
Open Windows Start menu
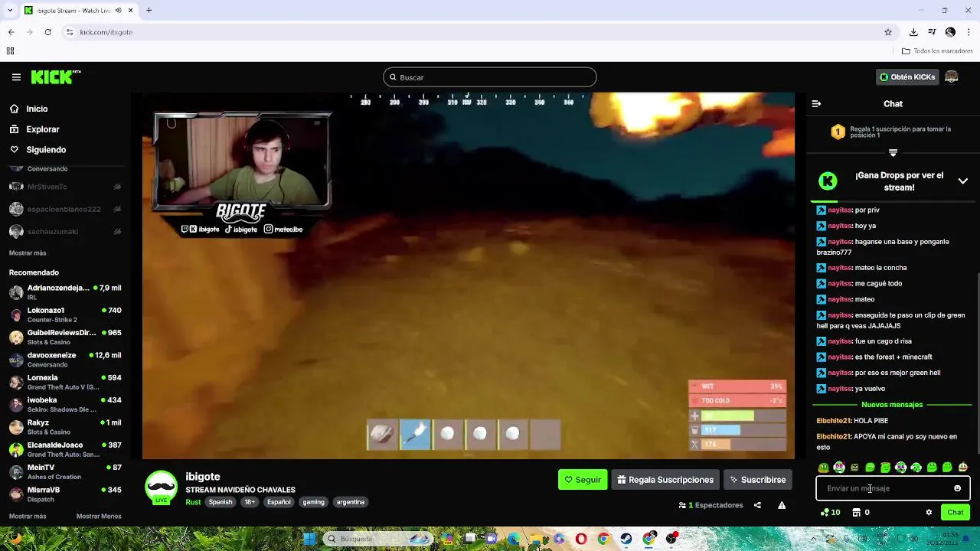[309, 539]
